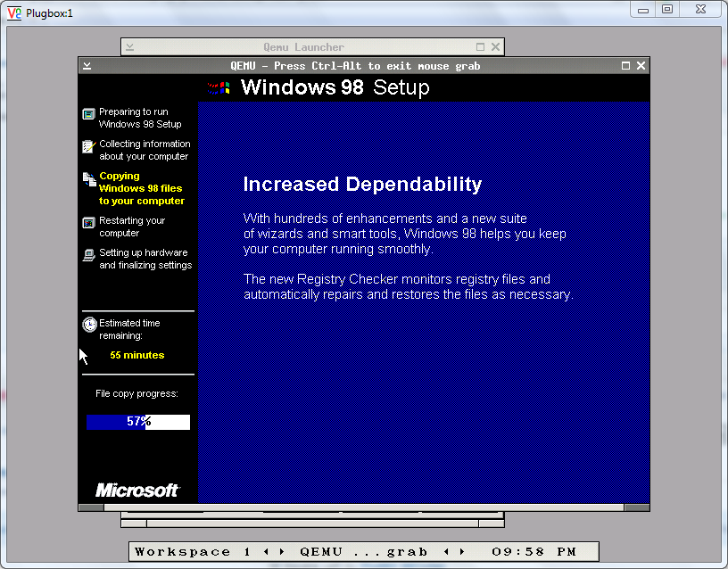The image size is (728, 569).
Task: Close the QEMU window
Action: 641,66
